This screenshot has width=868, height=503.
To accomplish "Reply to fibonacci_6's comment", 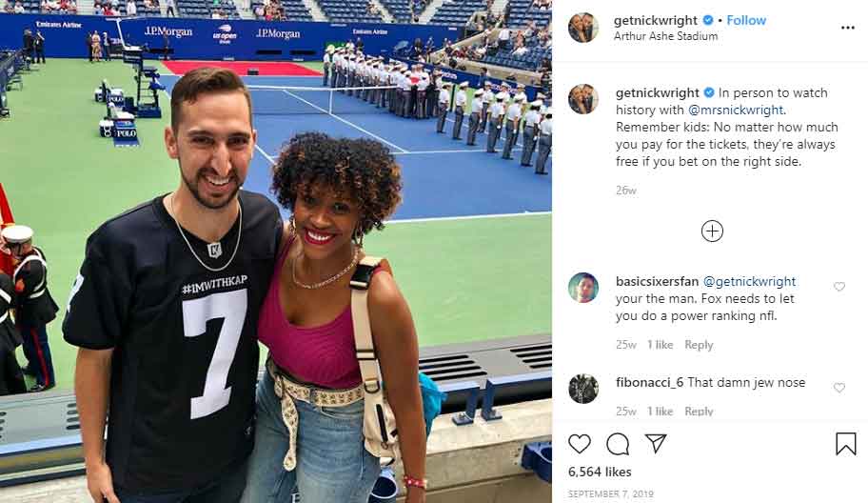I will [x=699, y=411].
